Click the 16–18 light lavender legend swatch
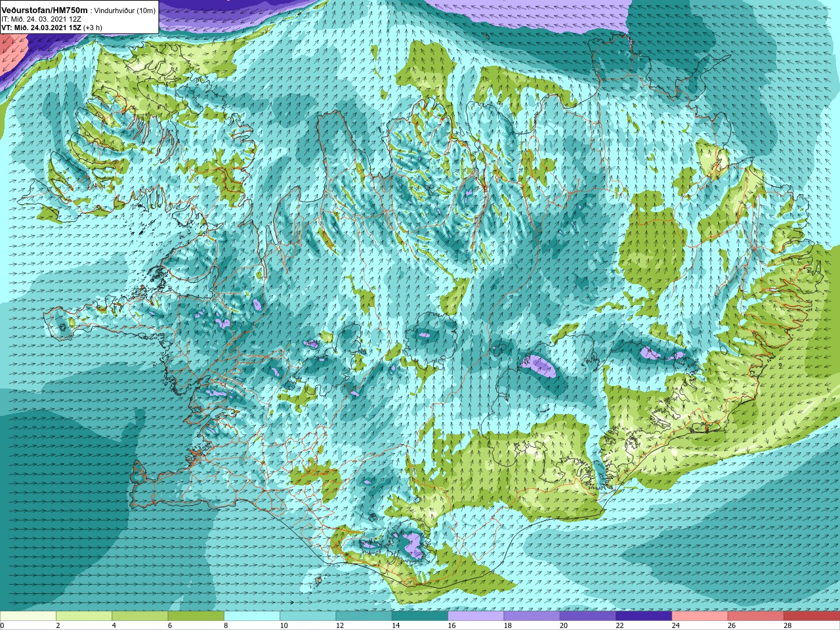The width and height of the screenshot is (840, 630). click(476, 616)
